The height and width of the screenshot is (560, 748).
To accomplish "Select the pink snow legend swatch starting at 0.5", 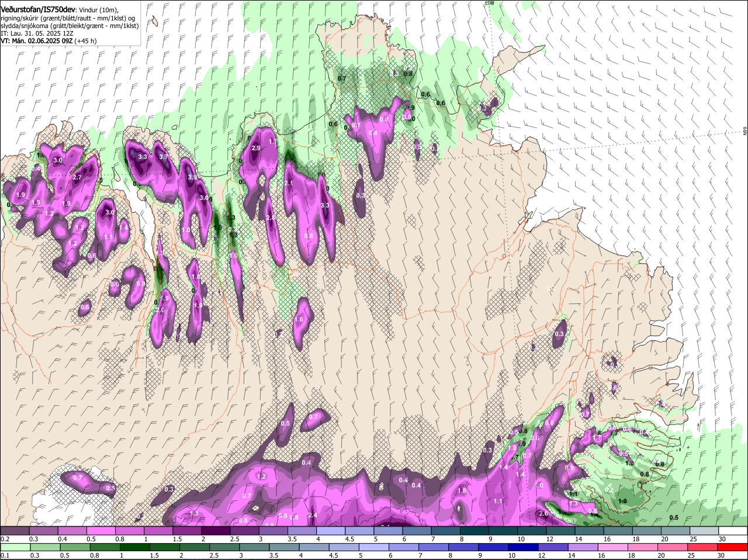I will (101, 530).
